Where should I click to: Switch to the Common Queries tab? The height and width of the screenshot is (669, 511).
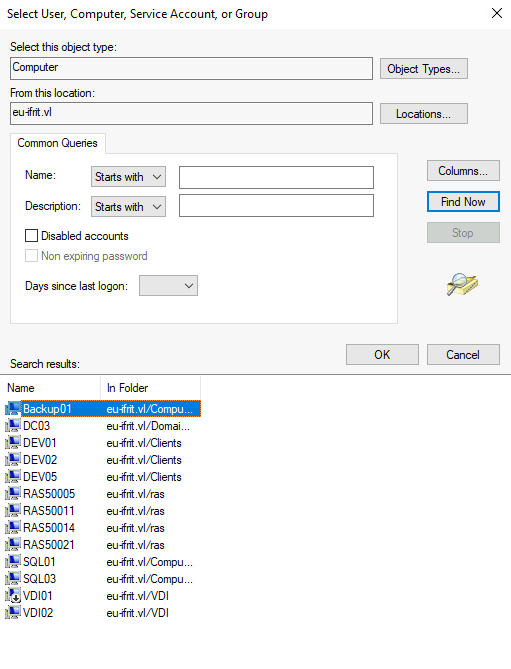coord(58,143)
